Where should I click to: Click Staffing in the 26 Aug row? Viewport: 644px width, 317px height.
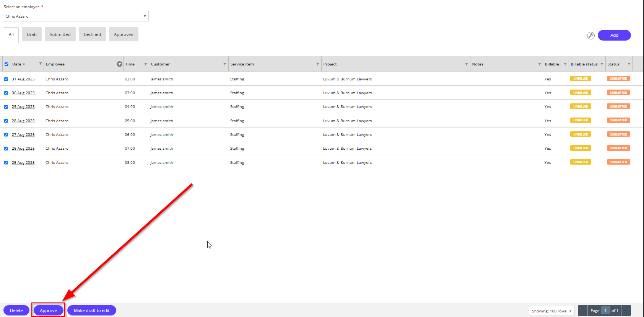tap(237, 149)
